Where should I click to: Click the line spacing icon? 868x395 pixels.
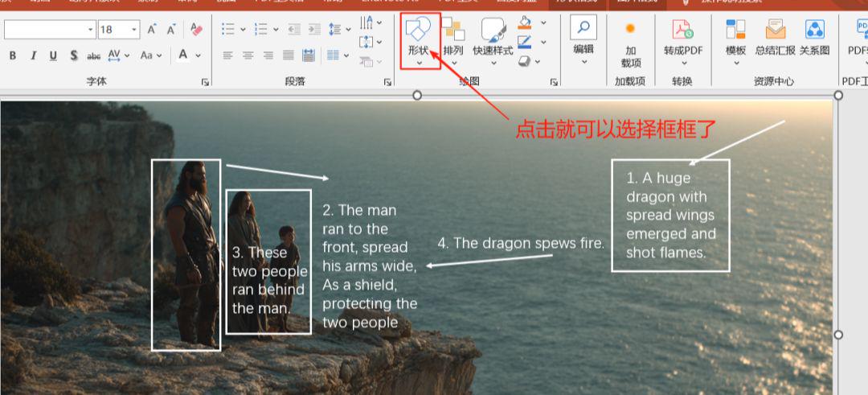(x=335, y=29)
